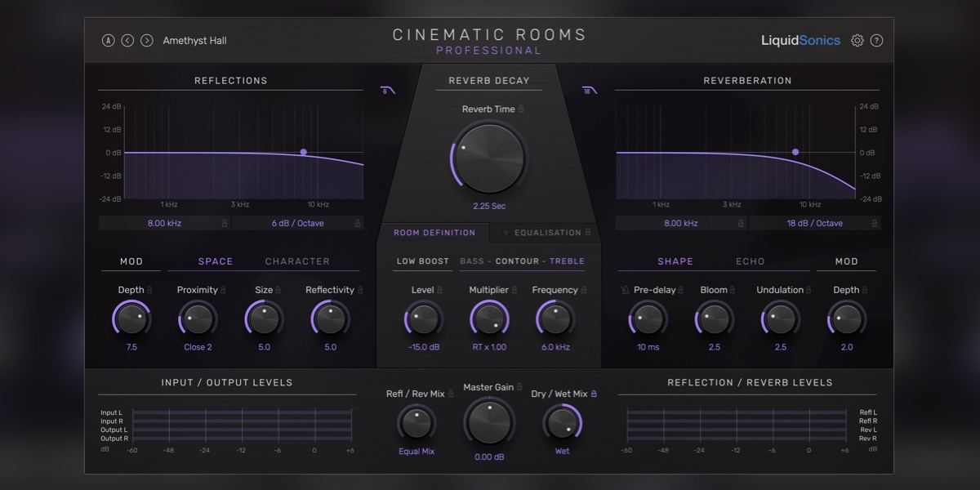This screenshot has height=490, width=980.
Task: Open the settings gear icon
Action: point(857,39)
